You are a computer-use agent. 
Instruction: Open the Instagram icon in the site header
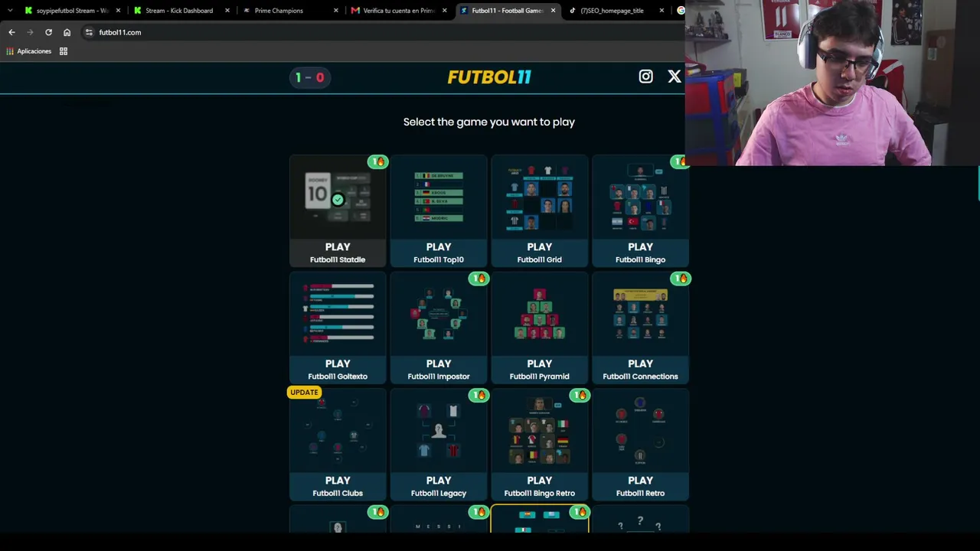[645, 77]
